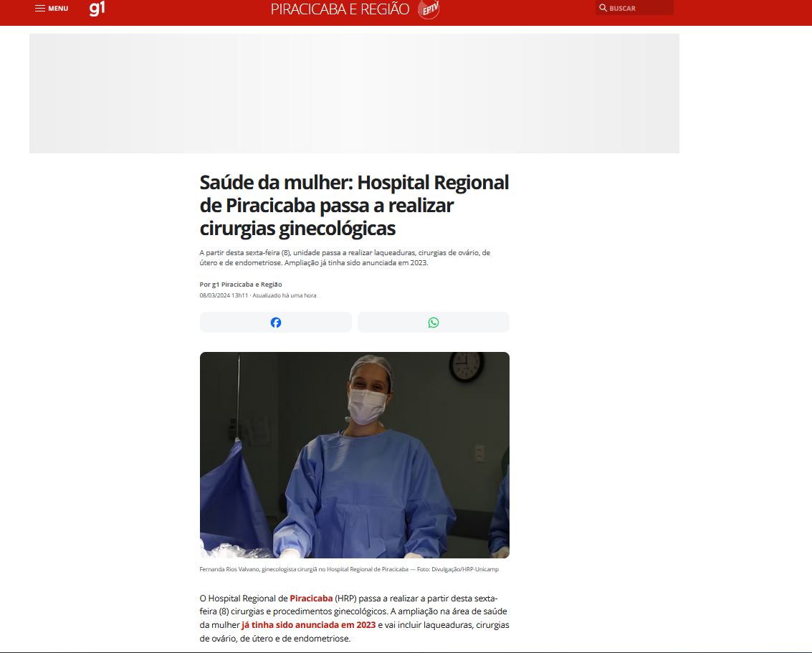The image size is (812, 653).
Task: Click the EPTV logo badge
Action: click(429, 9)
